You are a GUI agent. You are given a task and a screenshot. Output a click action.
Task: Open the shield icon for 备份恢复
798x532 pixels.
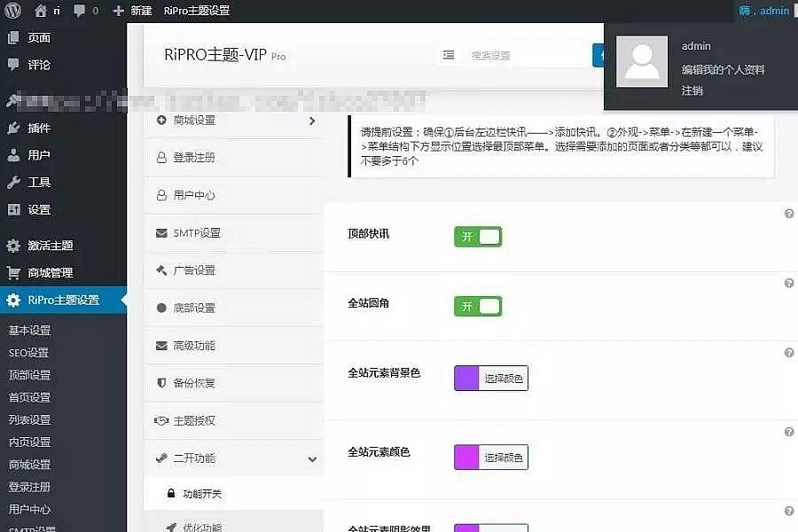(161, 383)
